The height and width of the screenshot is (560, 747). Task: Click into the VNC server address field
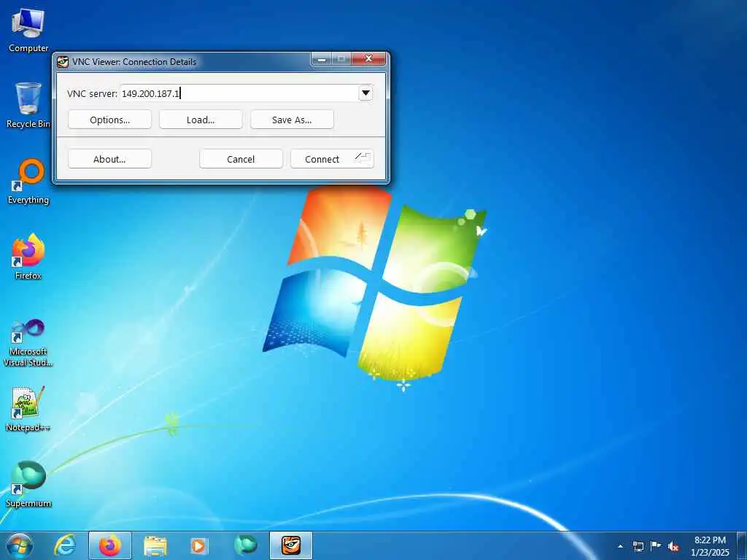pyautogui.click(x=239, y=93)
